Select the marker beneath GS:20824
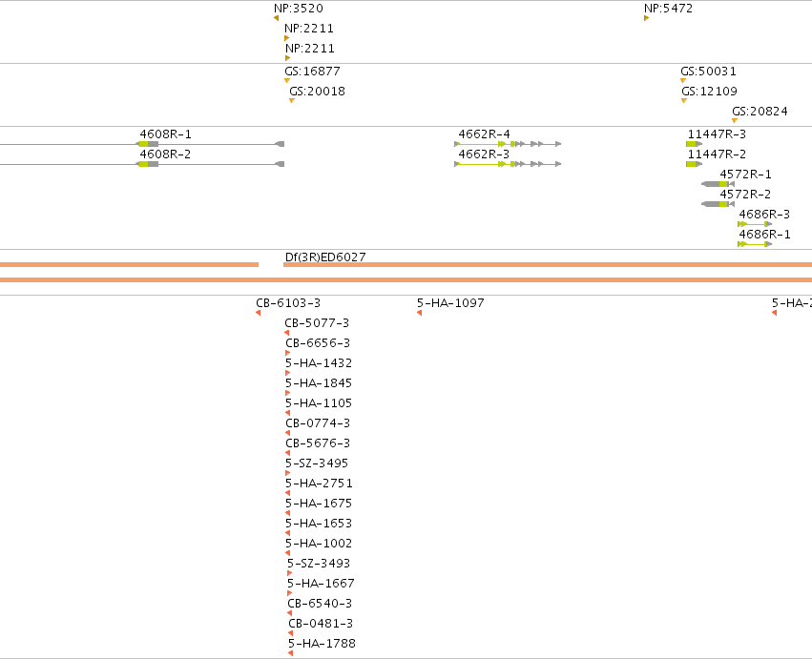The width and height of the screenshot is (812, 659). click(735, 121)
